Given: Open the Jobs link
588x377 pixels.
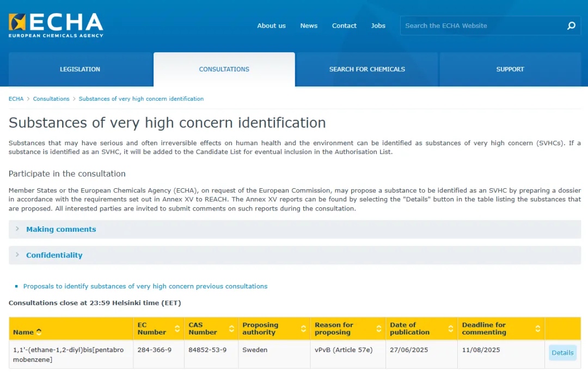Looking at the screenshot, I should (x=378, y=26).
